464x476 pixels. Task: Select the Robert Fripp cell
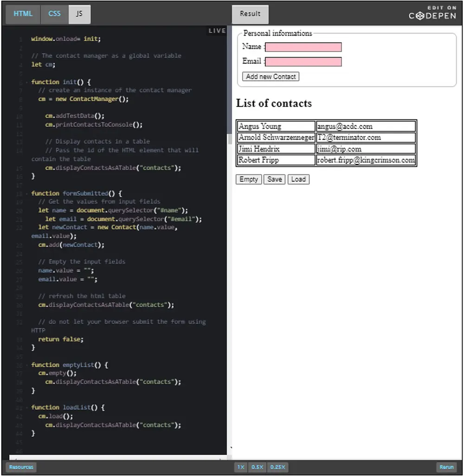coord(276,160)
